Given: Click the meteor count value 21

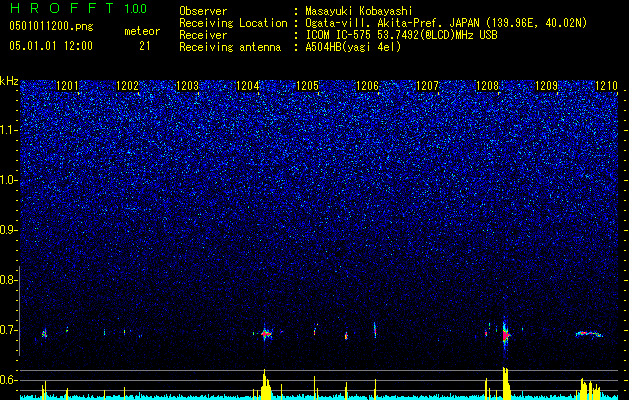Looking at the screenshot, I should click(x=145, y=46).
